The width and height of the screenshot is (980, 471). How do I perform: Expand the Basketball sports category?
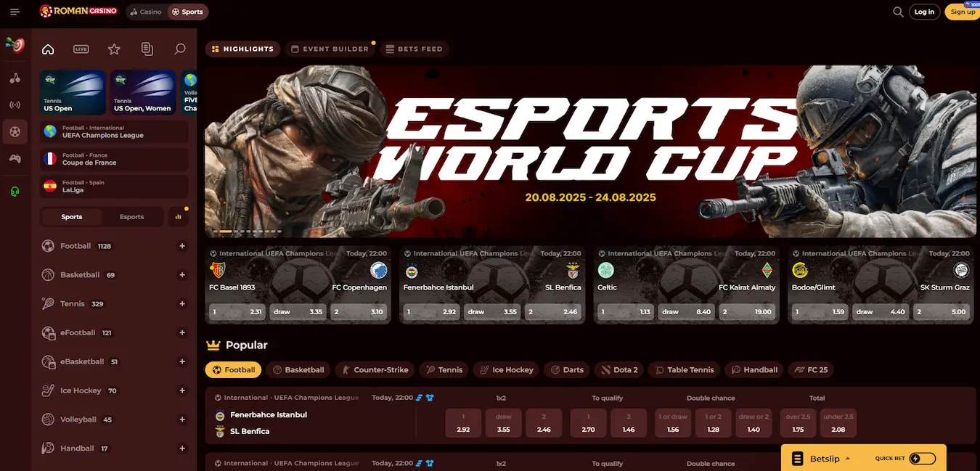[x=181, y=274]
